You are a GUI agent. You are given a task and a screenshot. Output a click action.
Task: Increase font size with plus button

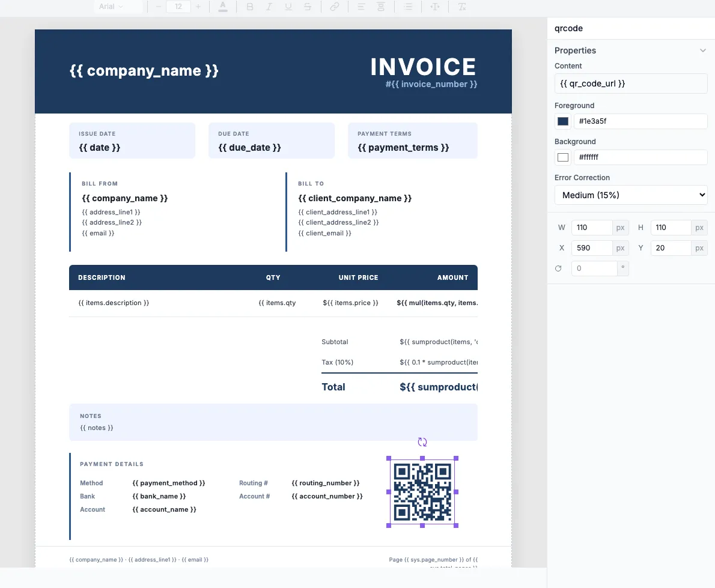point(198,7)
